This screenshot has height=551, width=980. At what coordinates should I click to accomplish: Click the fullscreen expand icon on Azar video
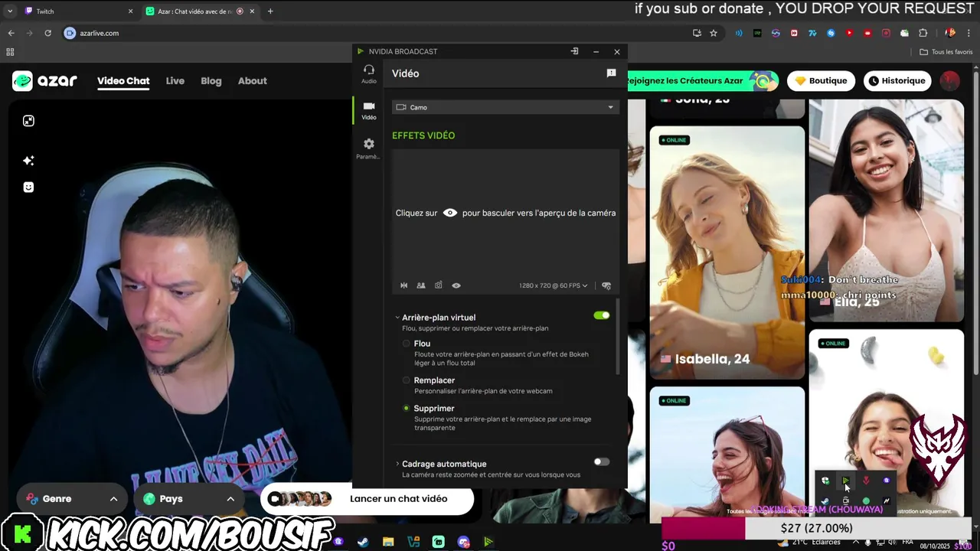pyautogui.click(x=28, y=121)
